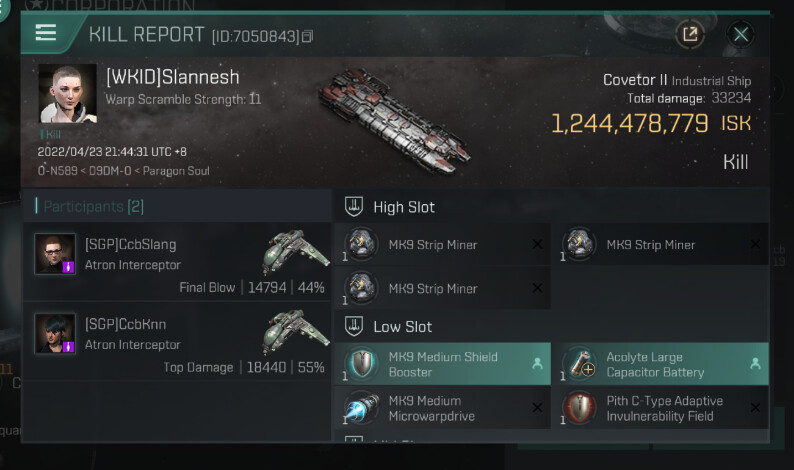Open the hamburger menu in the header
794x470 pixels.
pos(45,33)
